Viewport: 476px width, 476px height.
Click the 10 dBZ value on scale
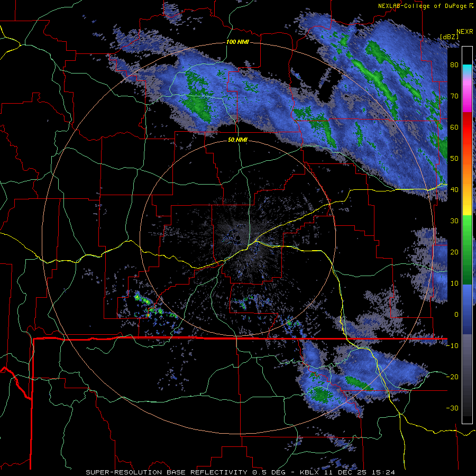pyautogui.click(x=454, y=283)
